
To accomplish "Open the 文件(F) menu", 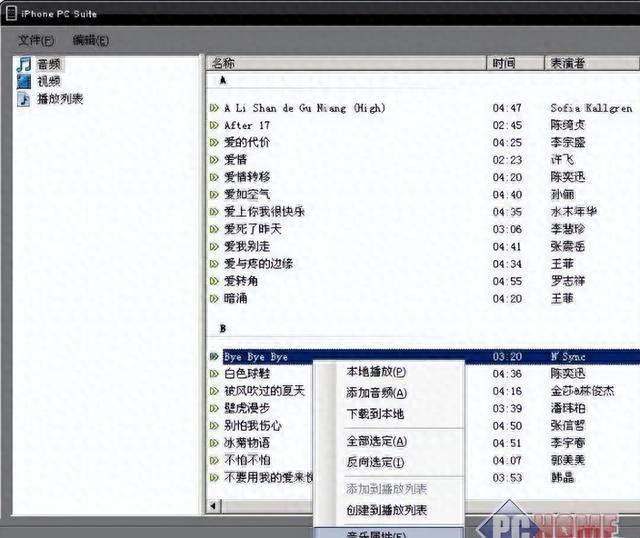I will tap(36, 40).
